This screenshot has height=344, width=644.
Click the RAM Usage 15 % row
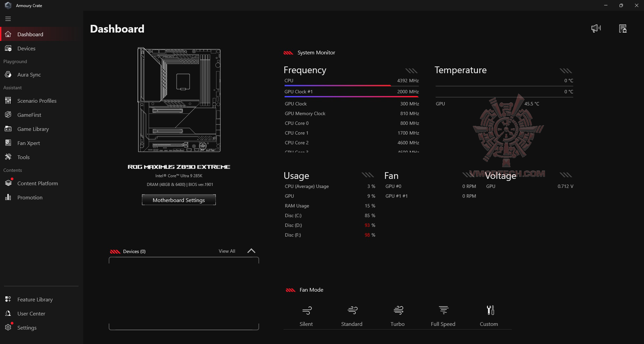(x=330, y=206)
